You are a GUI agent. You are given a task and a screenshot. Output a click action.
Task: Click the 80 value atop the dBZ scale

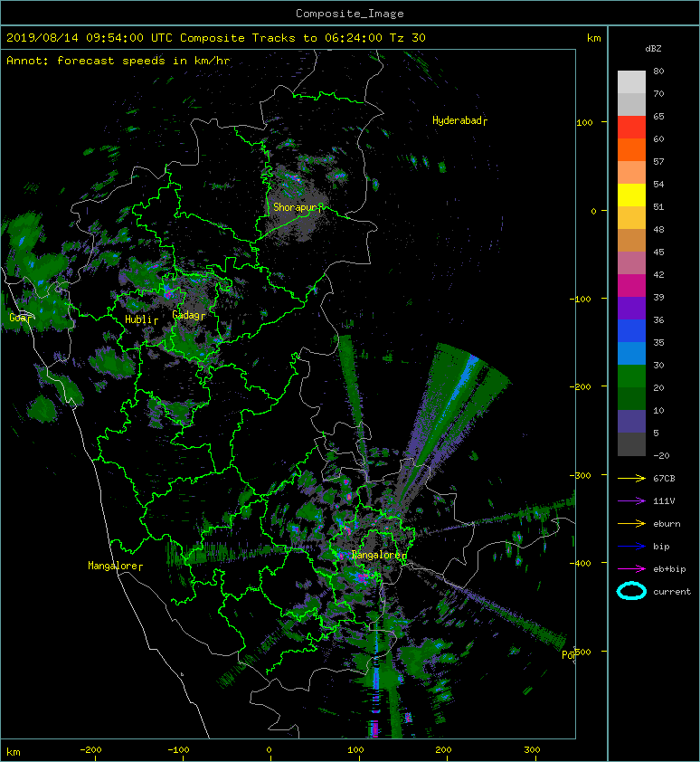[658, 71]
